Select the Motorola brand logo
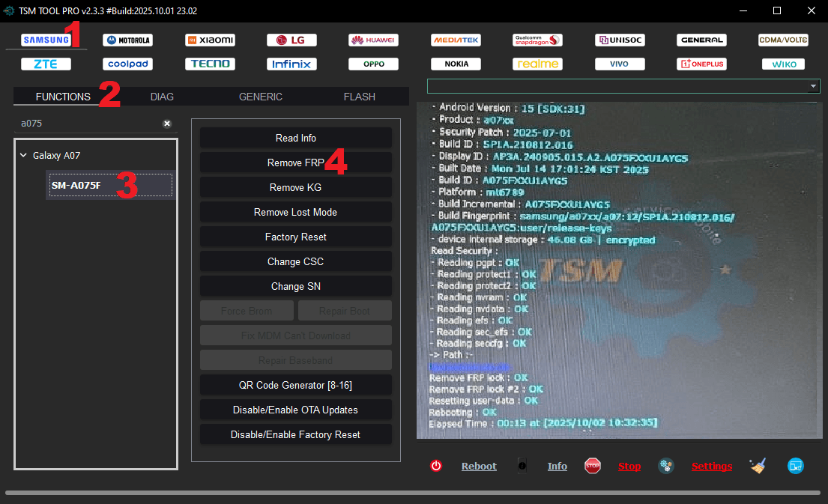The height and width of the screenshot is (504, 828). point(127,40)
